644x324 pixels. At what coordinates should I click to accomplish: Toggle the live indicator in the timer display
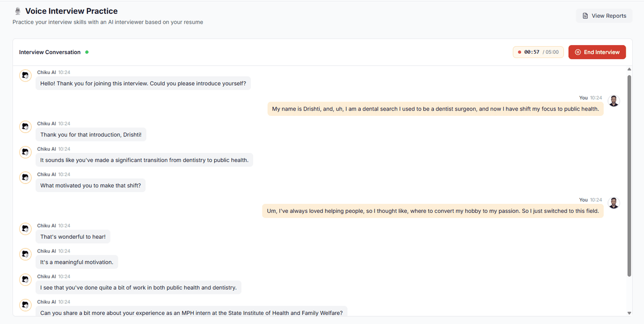coord(519,51)
